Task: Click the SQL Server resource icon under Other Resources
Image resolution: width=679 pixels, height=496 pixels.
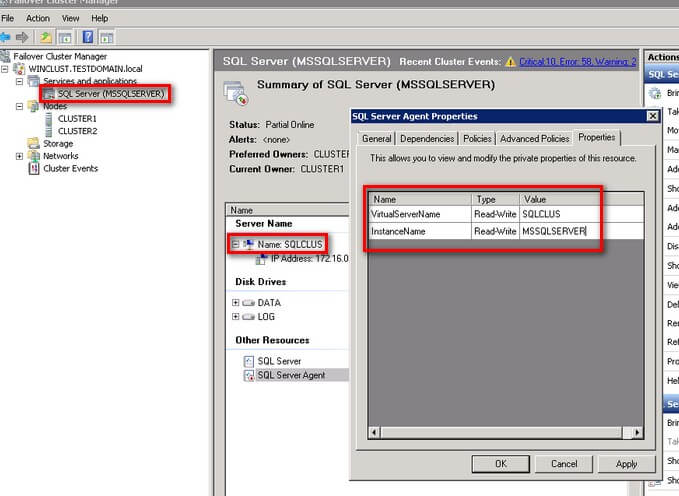Action: tap(249, 361)
